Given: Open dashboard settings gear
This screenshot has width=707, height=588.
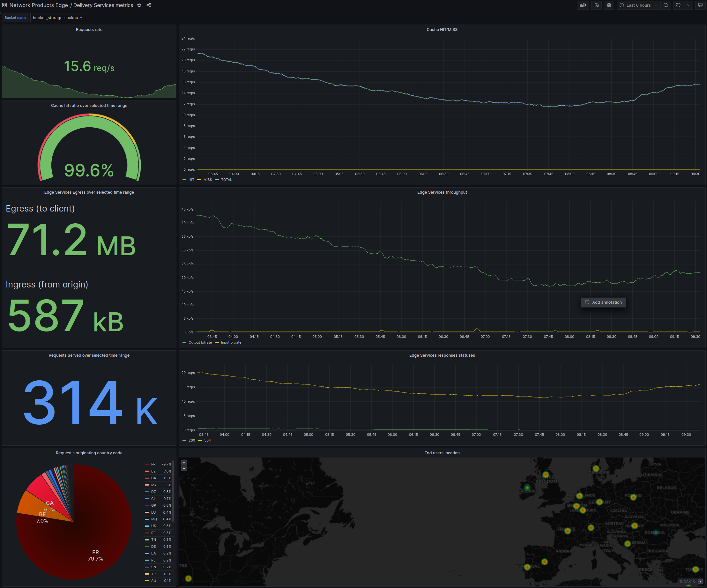Looking at the screenshot, I should 609,5.
